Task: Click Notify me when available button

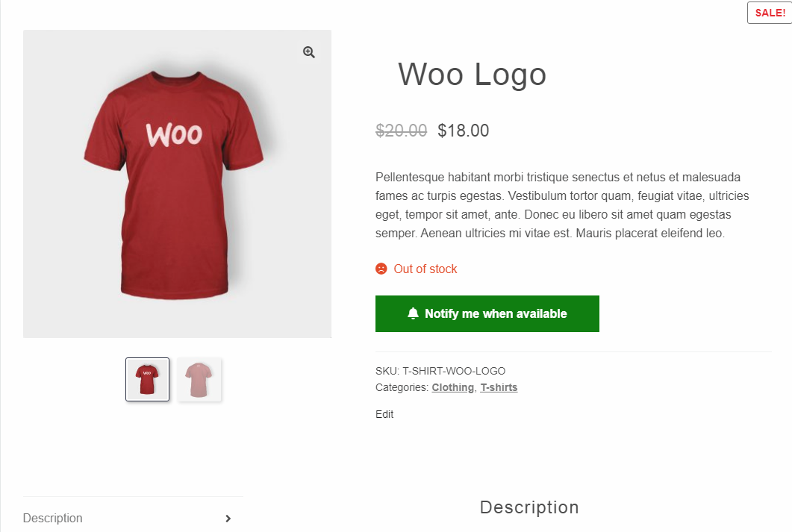Action: tap(487, 313)
